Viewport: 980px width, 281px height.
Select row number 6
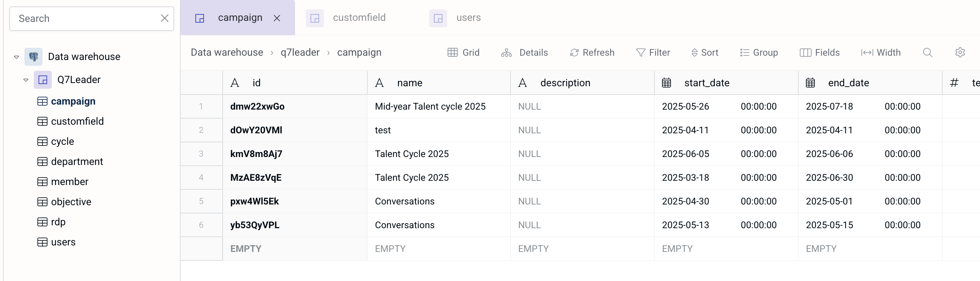tap(201, 225)
